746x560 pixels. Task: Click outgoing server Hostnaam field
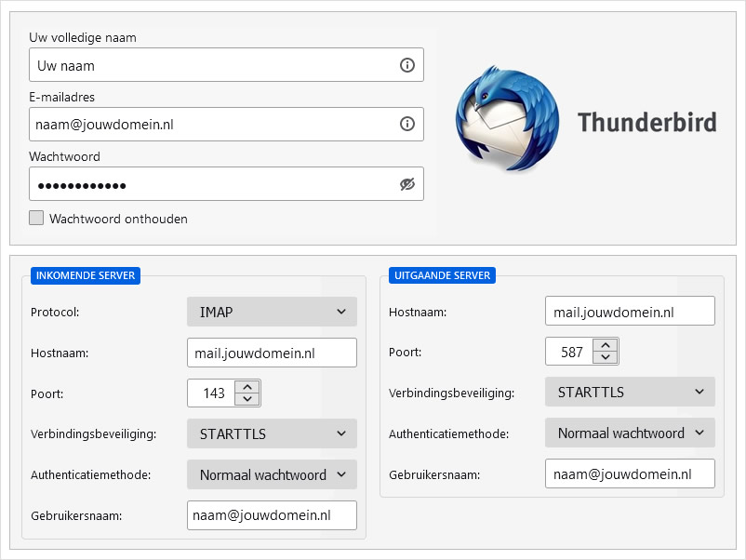630,311
